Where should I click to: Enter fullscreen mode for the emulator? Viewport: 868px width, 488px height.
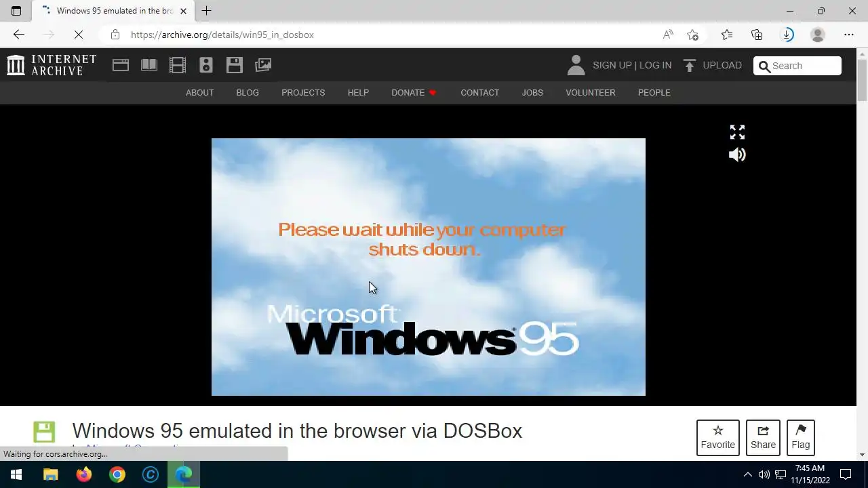tap(737, 132)
